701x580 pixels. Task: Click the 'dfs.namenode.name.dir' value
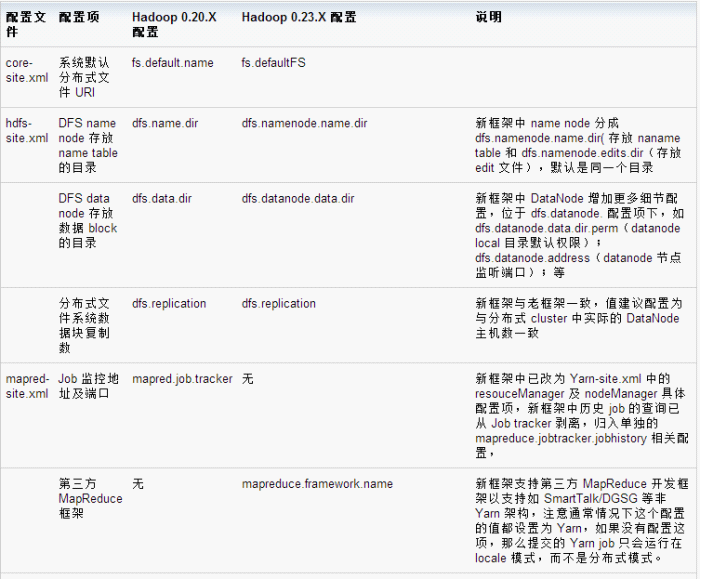[304, 123]
